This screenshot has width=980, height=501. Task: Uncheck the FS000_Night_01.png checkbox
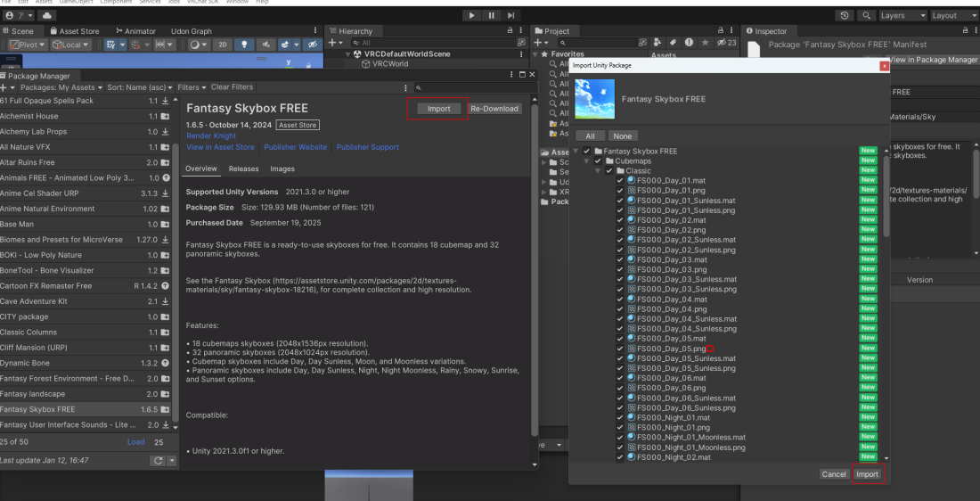tap(620, 428)
